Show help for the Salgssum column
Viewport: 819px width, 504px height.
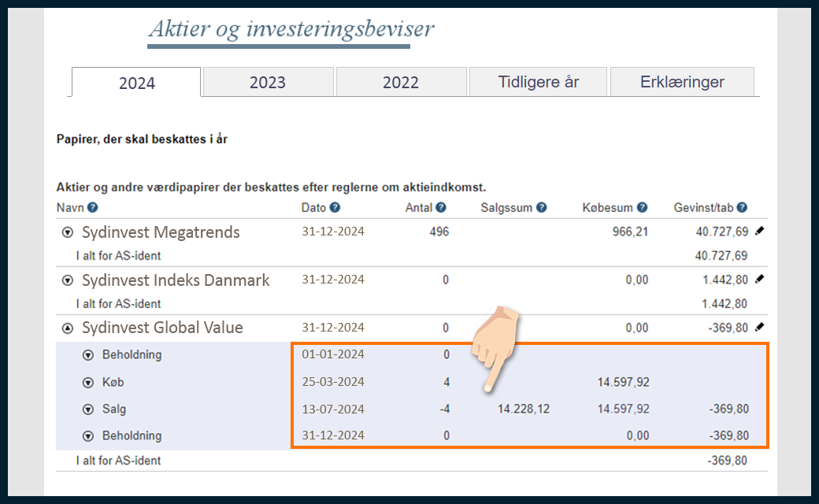pos(540,208)
